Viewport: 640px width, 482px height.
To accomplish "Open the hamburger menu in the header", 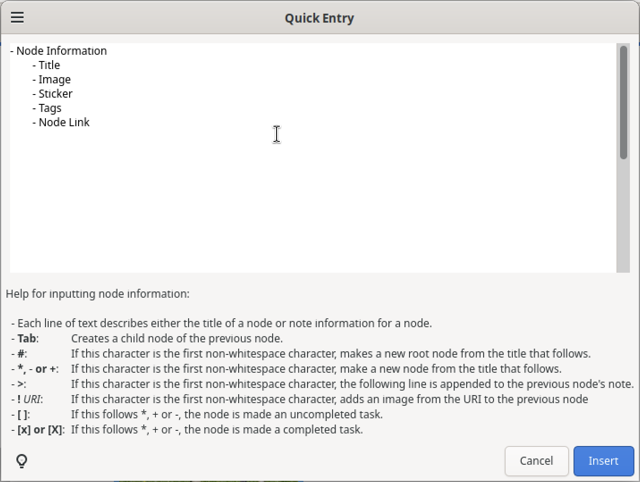I will [x=17, y=18].
